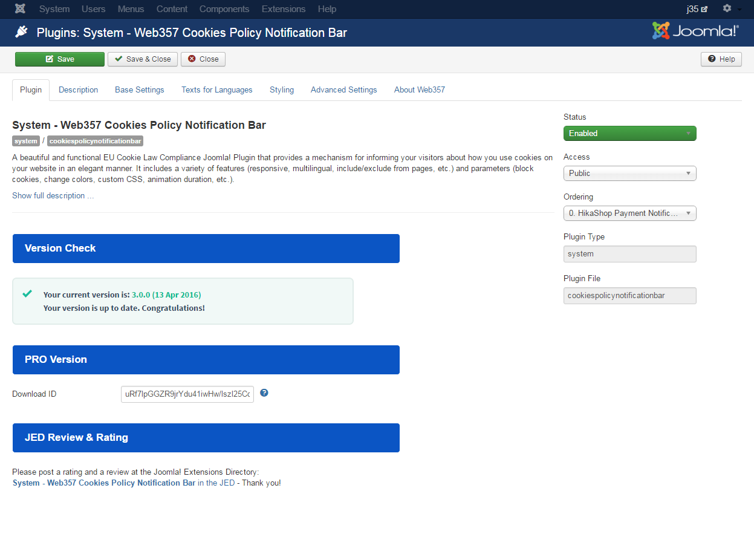
Task: Click the 'Download ID' label
Action: coord(34,394)
